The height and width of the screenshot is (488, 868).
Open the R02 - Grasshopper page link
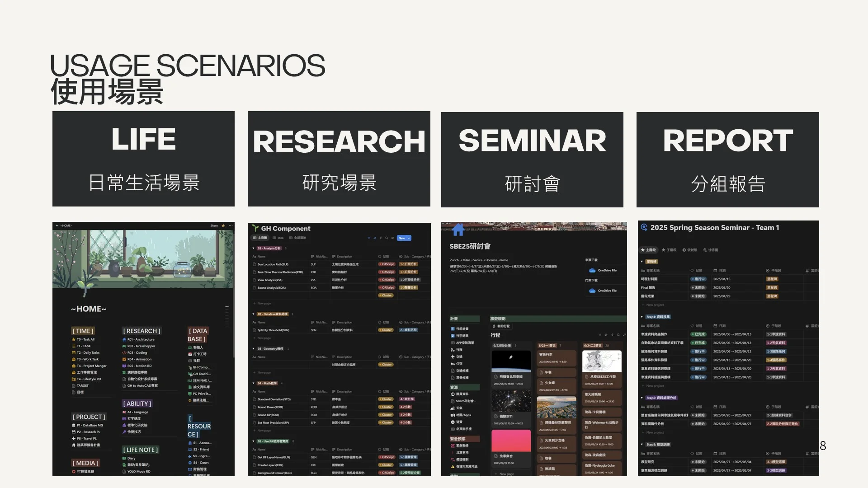click(141, 346)
